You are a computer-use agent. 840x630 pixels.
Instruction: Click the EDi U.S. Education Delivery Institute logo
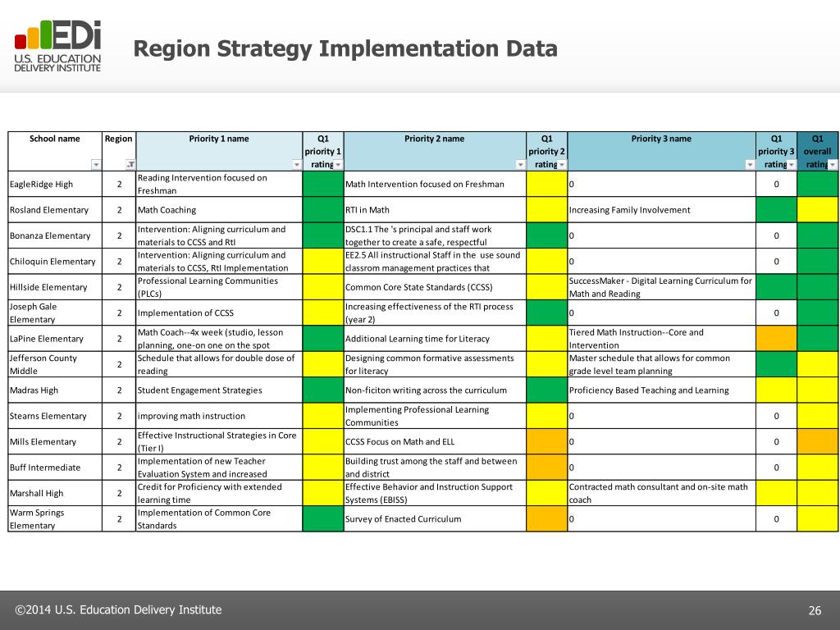(x=57, y=46)
